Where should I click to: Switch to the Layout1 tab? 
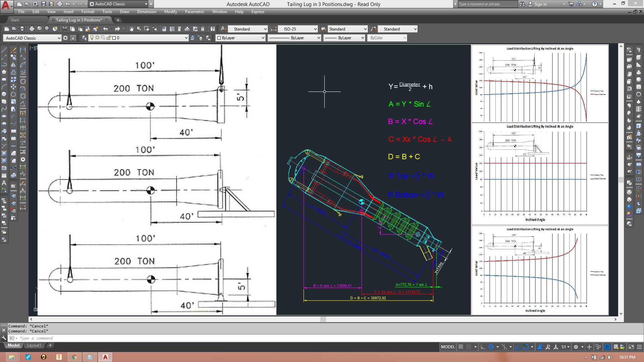34,346
